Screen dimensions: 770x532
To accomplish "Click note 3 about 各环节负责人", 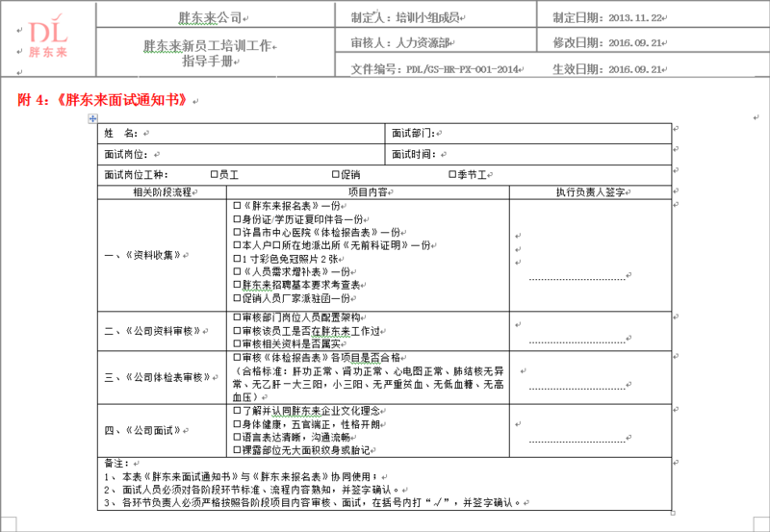I will (313, 503).
